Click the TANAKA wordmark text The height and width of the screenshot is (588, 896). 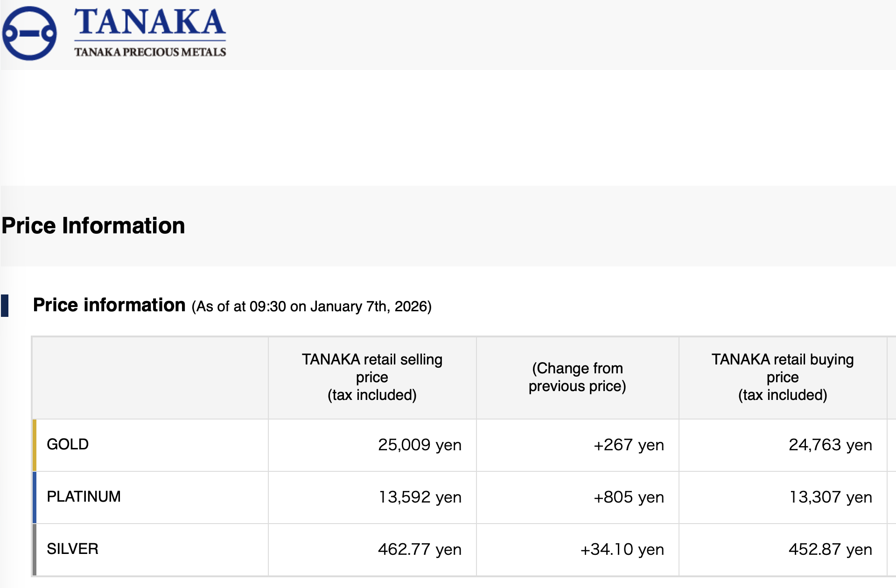(x=150, y=22)
